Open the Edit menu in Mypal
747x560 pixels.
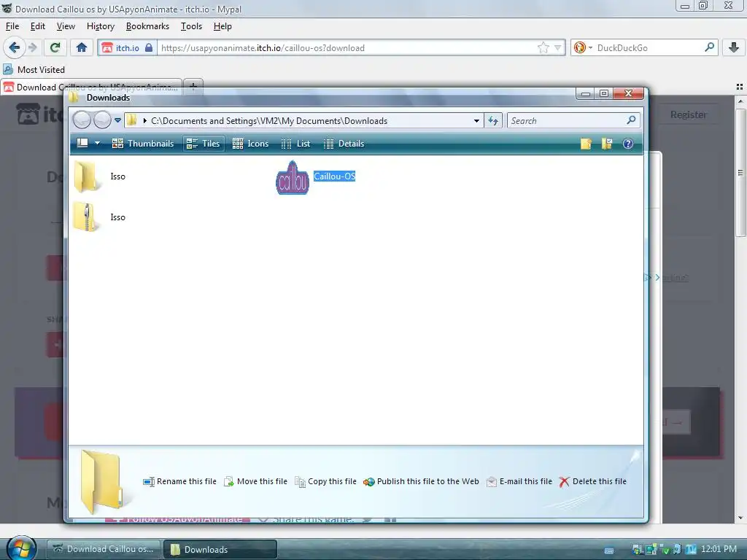pos(38,26)
